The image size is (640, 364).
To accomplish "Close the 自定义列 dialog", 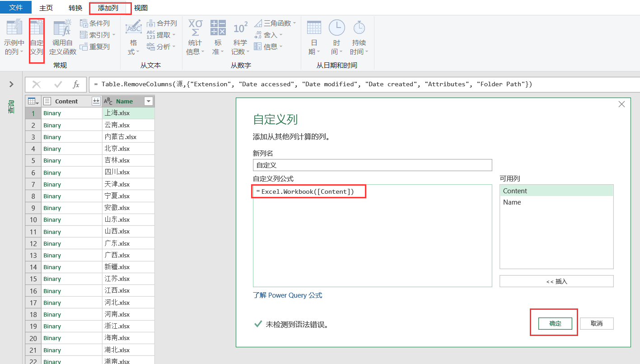I will pyautogui.click(x=622, y=104).
